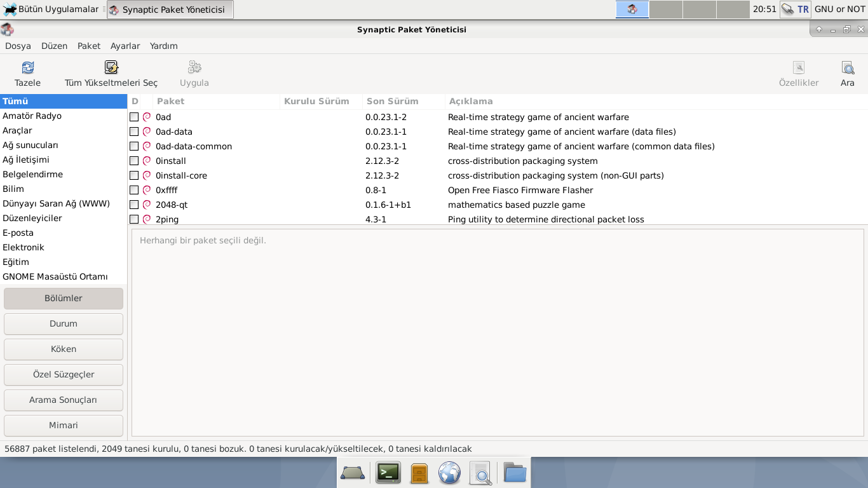Select the Eğitim section
Screen dimensions: 868x488
coord(64,262)
